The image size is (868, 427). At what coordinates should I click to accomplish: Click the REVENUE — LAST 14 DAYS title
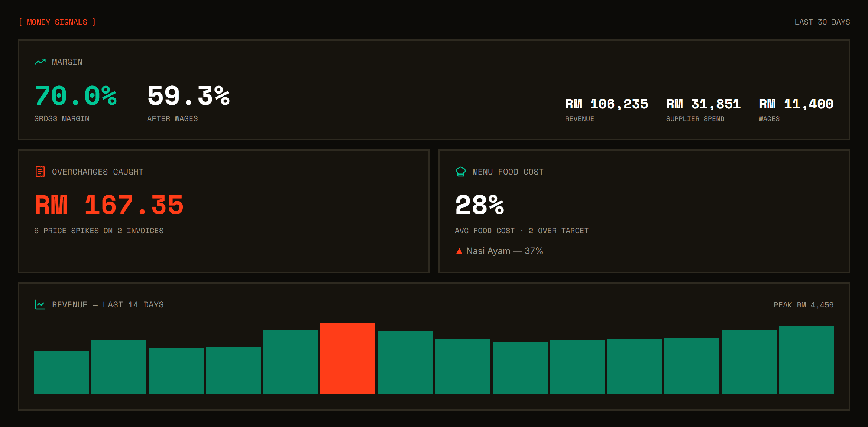point(108,304)
